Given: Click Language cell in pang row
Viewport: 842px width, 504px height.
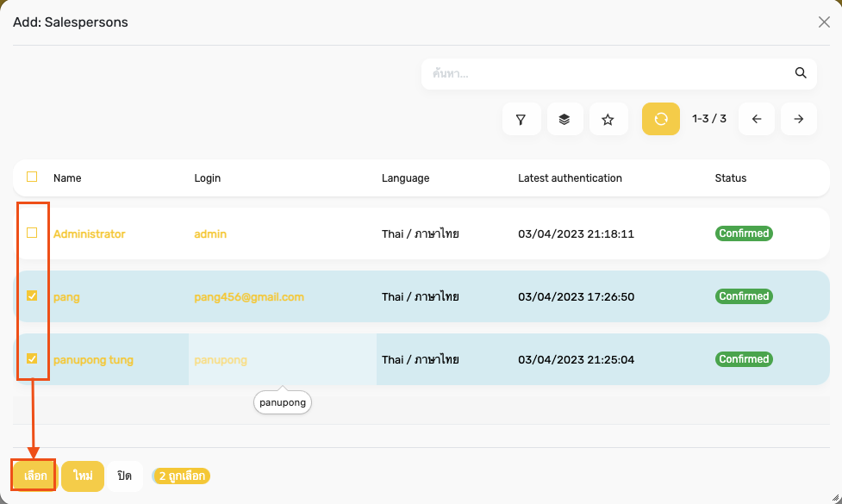Looking at the screenshot, I should coord(420,297).
